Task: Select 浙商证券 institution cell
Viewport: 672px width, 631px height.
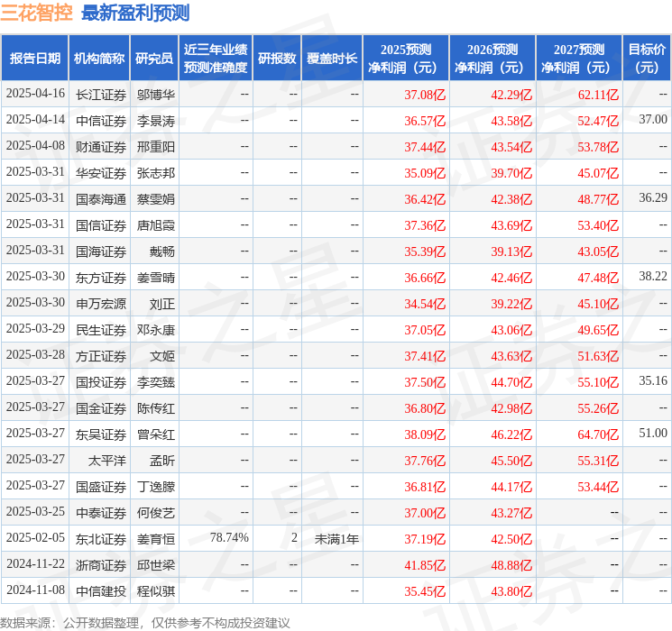Action: 101,565
